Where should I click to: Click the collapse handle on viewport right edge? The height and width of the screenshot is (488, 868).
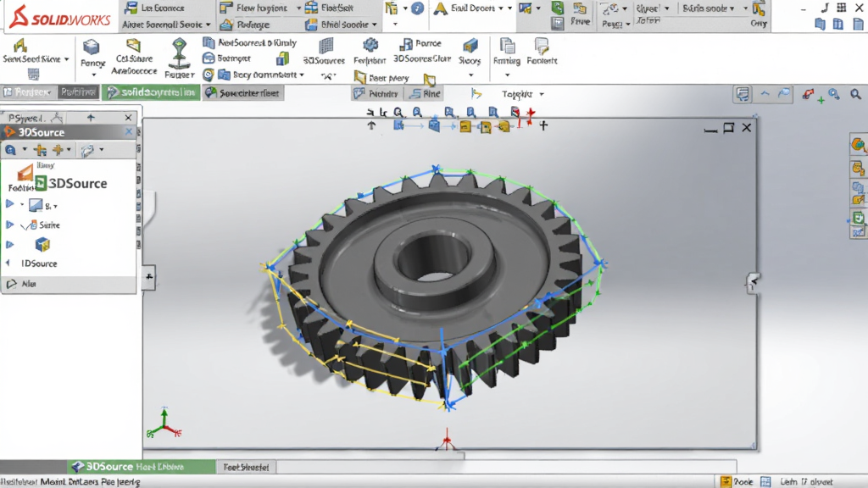[x=753, y=283]
